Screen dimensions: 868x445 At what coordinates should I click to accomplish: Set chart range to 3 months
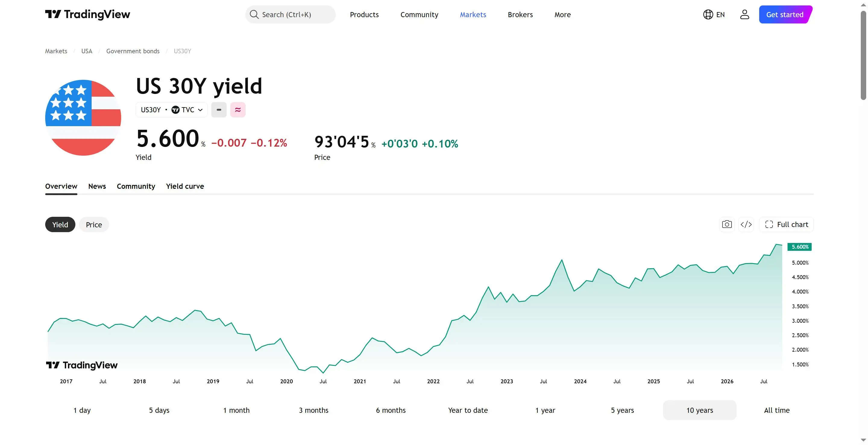[313, 410]
